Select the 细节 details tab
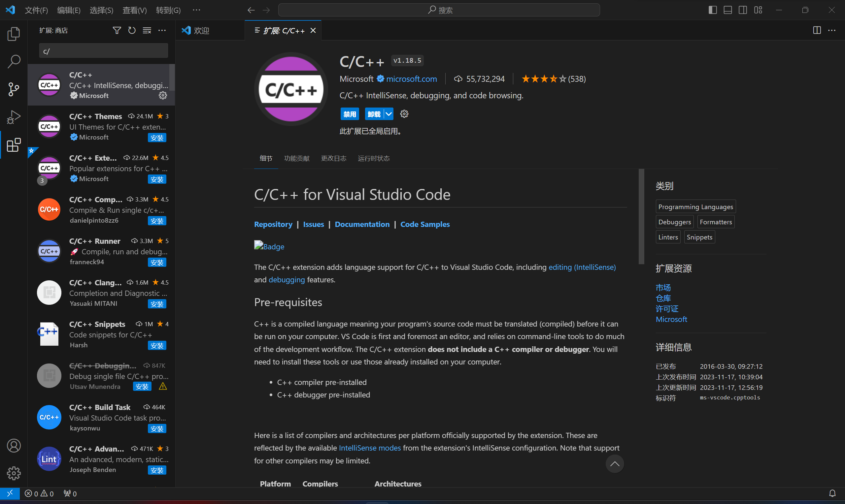 (266, 158)
